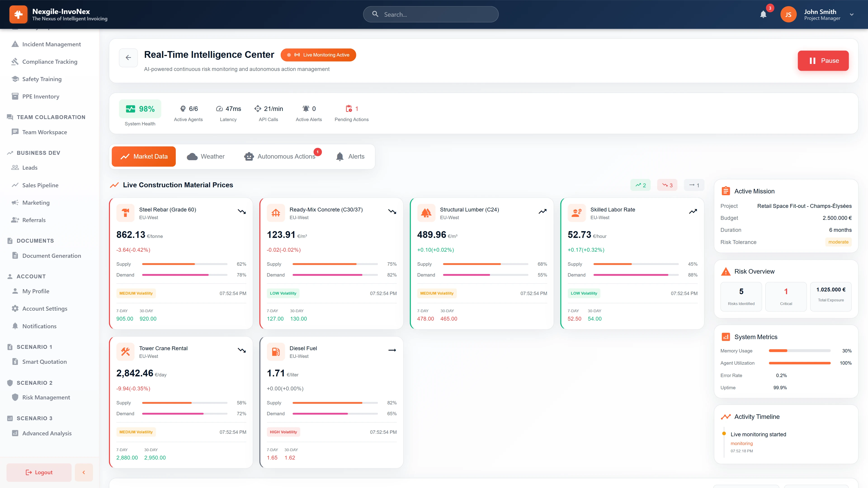Open the Compliance Tracking sidebar icon
868x488 pixels.
tap(15, 61)
